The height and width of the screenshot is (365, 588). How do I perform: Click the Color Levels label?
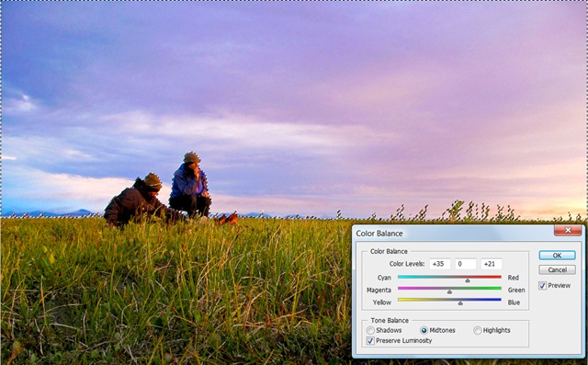407,264
